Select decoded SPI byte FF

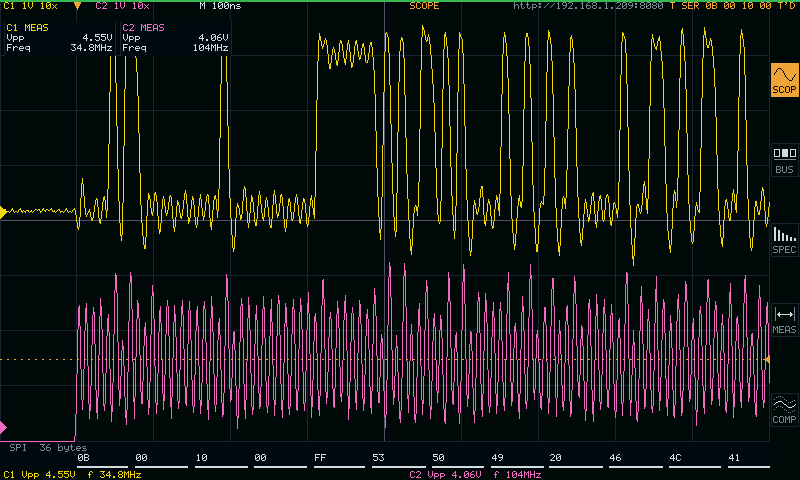(320, 458)
